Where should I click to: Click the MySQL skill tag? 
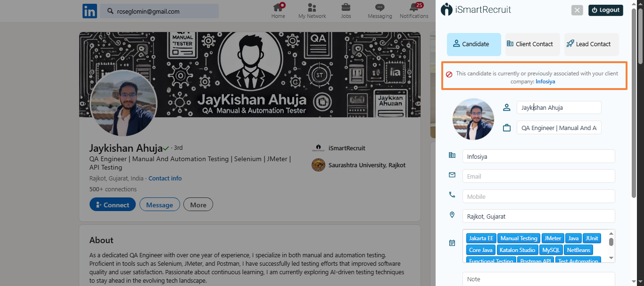pyautogui.click(x=551, y=250)
